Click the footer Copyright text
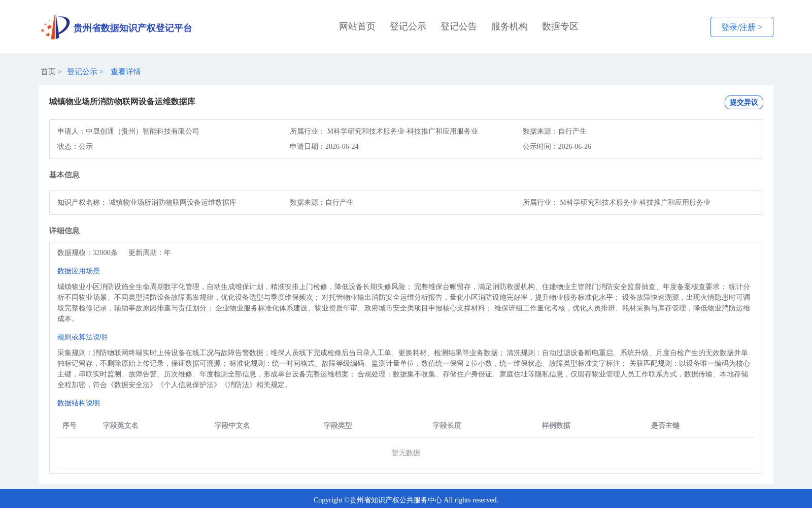Image resolution: width=812 pixels, height=508 pixels. (406, 500)
